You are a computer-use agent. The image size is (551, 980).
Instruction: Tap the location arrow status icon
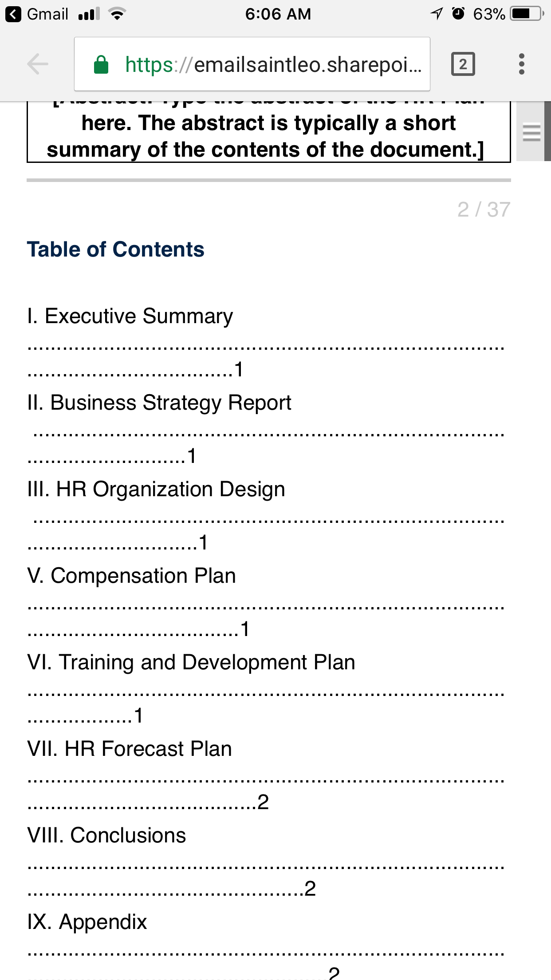pos(437,14)
